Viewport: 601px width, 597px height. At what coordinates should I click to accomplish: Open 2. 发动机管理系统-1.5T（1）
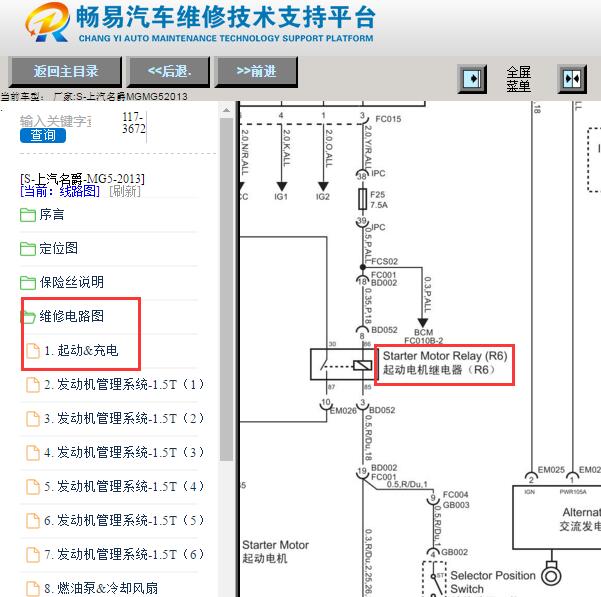pos(123,384)
